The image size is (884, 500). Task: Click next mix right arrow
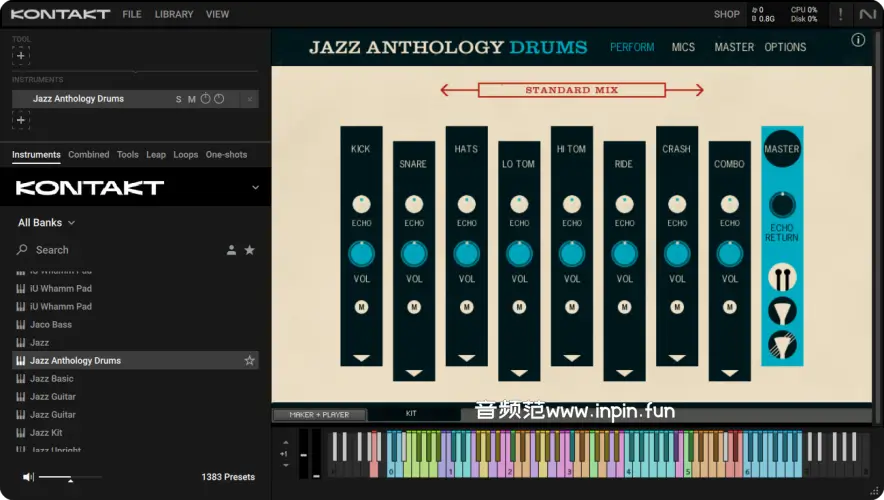[x=686, y=90]
